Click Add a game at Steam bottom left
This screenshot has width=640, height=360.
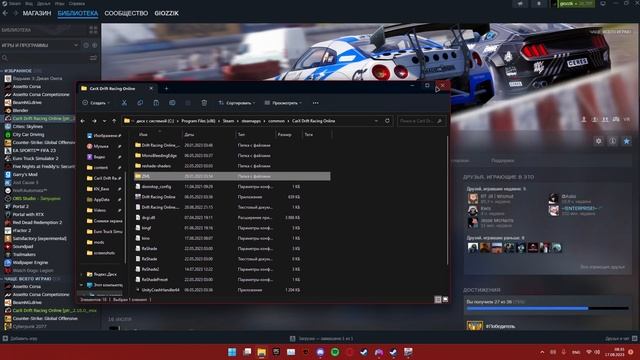(20, 338)
